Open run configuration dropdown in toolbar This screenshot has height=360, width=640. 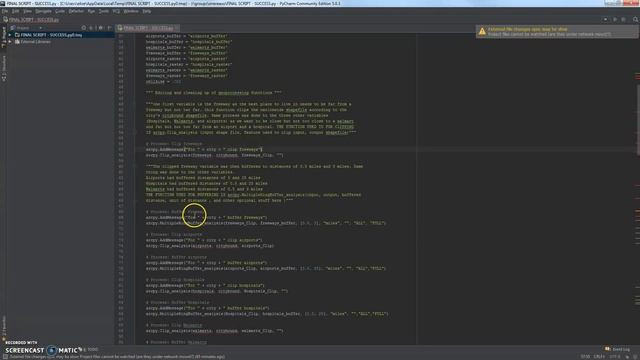[x=605, y=19]
